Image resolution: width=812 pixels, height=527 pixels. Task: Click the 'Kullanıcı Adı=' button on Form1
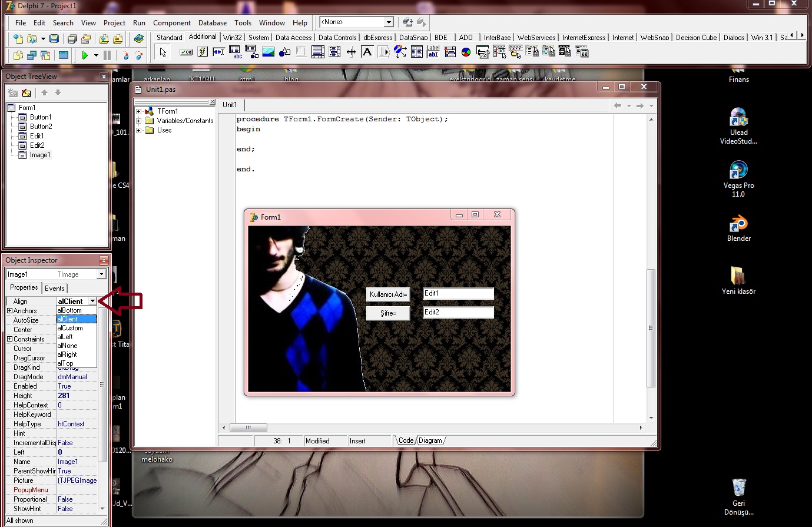tap(388, 294)
